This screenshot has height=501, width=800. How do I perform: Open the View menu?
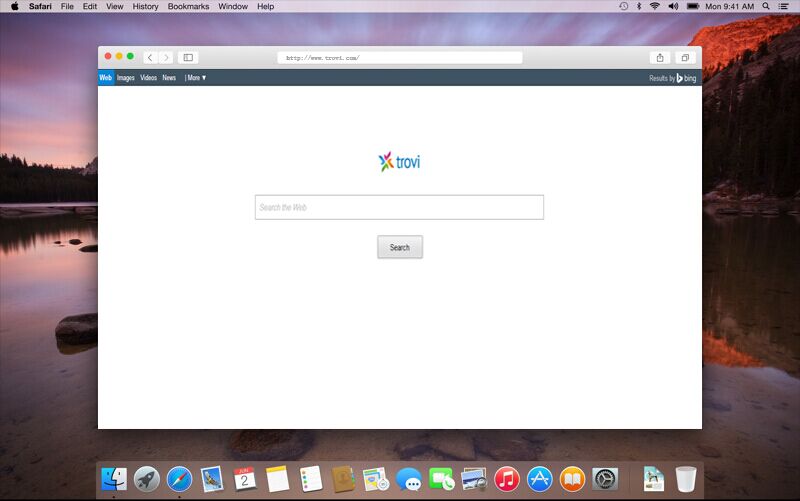(x=114, y=6)
